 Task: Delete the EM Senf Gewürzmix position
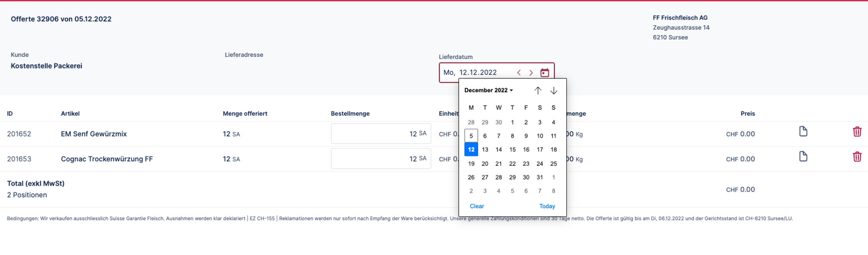(x=857, y=132)
